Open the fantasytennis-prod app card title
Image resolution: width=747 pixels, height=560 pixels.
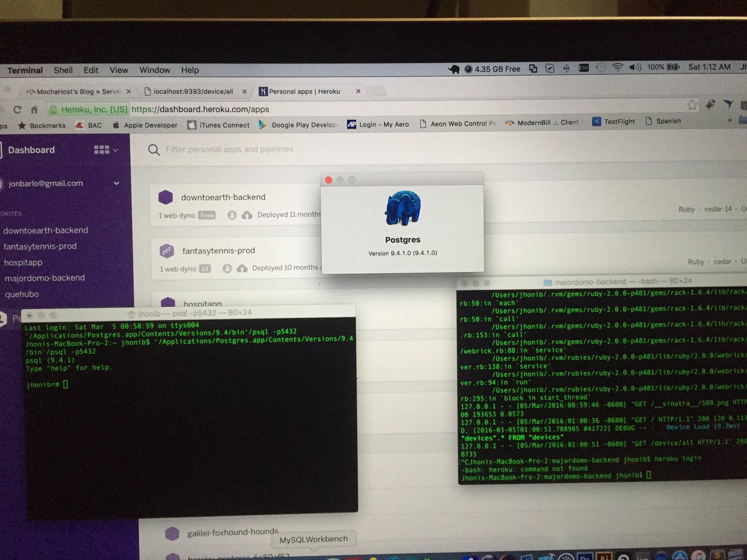[218, 251]
